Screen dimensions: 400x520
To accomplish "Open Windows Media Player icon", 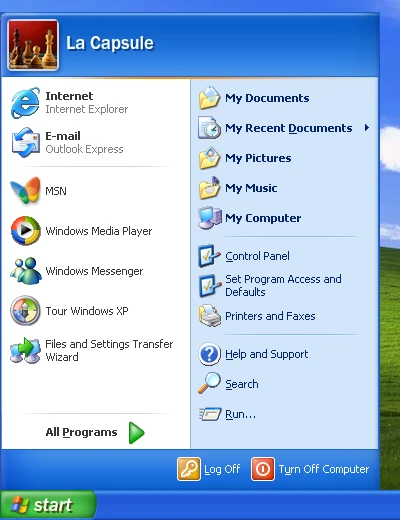I will [25, 230].
